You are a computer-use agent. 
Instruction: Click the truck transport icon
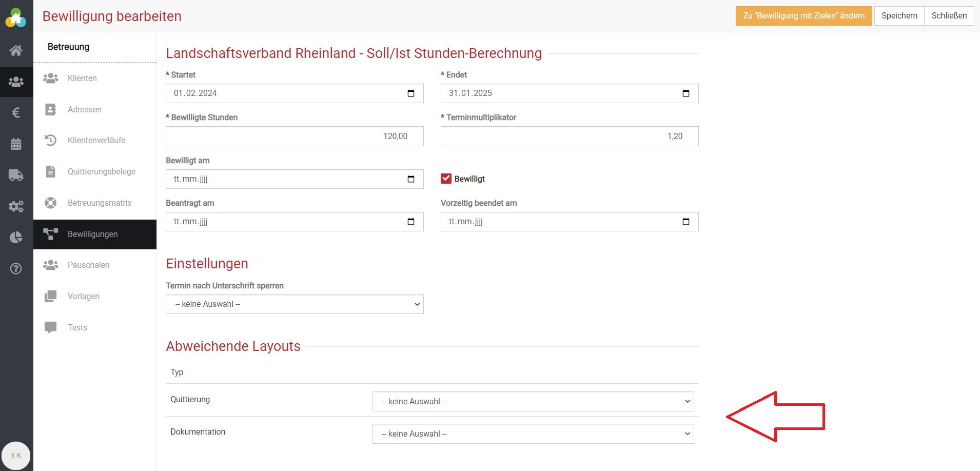pos(16,175)
